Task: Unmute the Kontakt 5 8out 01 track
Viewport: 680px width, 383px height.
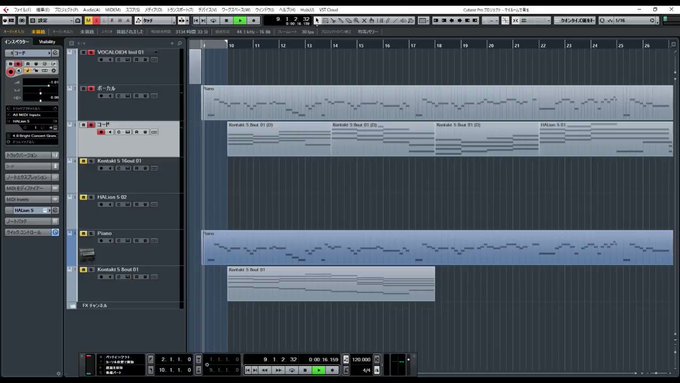Action: tap(83, 270)
